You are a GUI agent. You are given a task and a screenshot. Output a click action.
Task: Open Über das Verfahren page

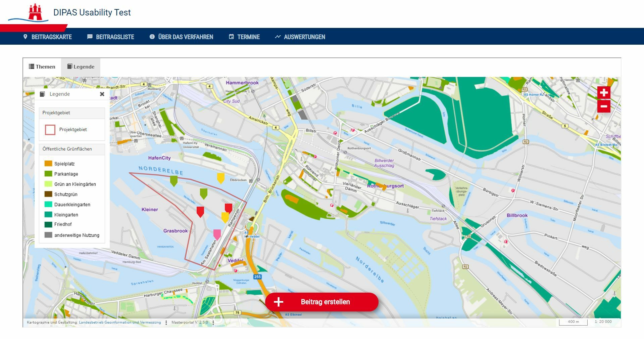(x=181, y=37)
